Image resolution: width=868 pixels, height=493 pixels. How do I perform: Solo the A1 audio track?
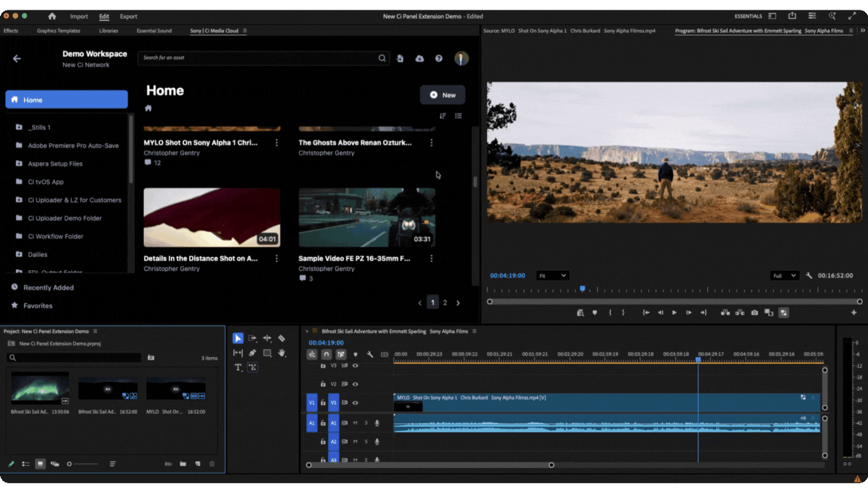point(366,422)
